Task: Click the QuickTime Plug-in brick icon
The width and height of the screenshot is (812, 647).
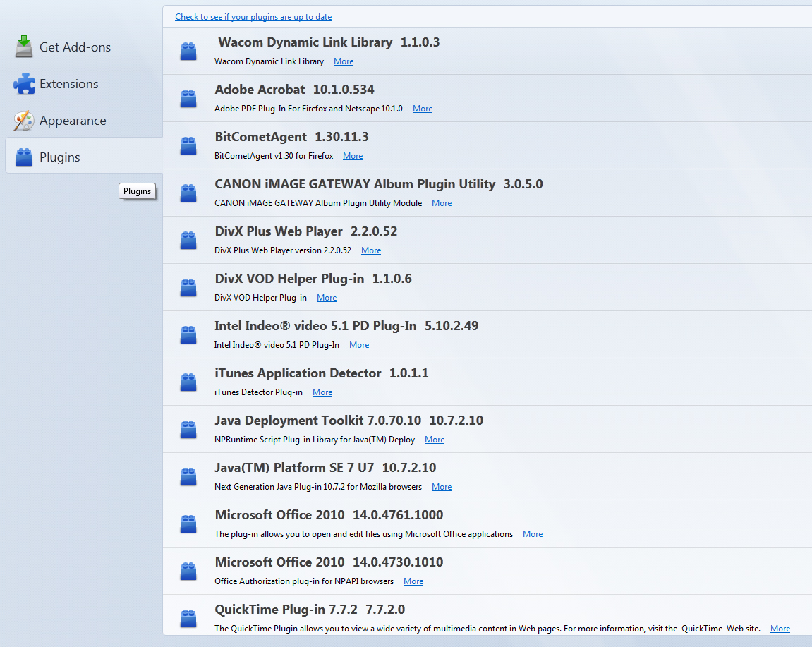Action: coord(188,618)
